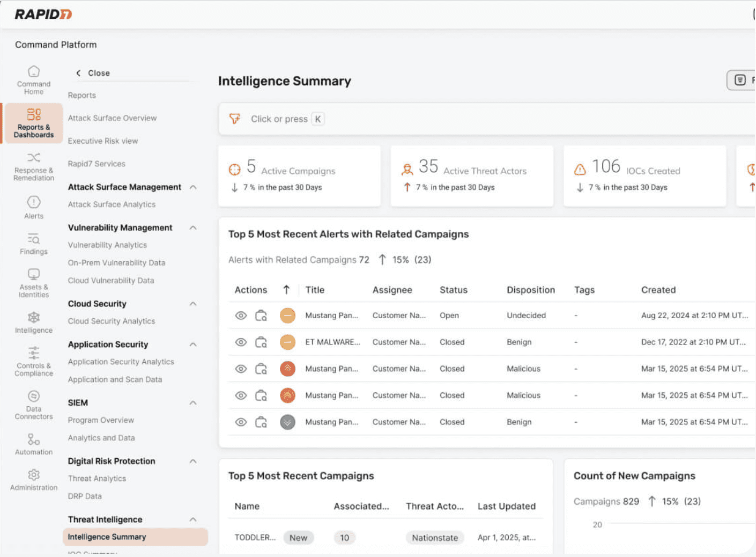Image resolution: width=756 pixels, height=557 pixels.
Task: Open Executive Risk view
Action: tap(103, 141)
